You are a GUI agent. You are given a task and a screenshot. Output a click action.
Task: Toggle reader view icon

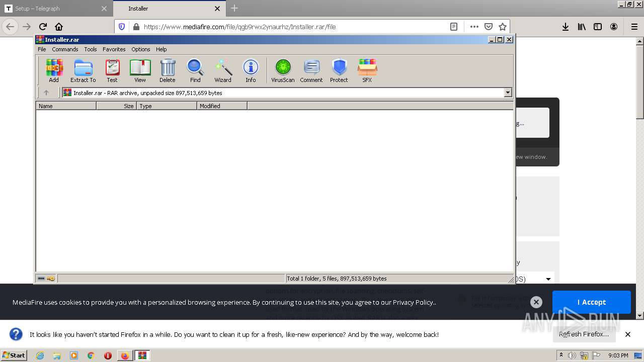tap(454, 27)
